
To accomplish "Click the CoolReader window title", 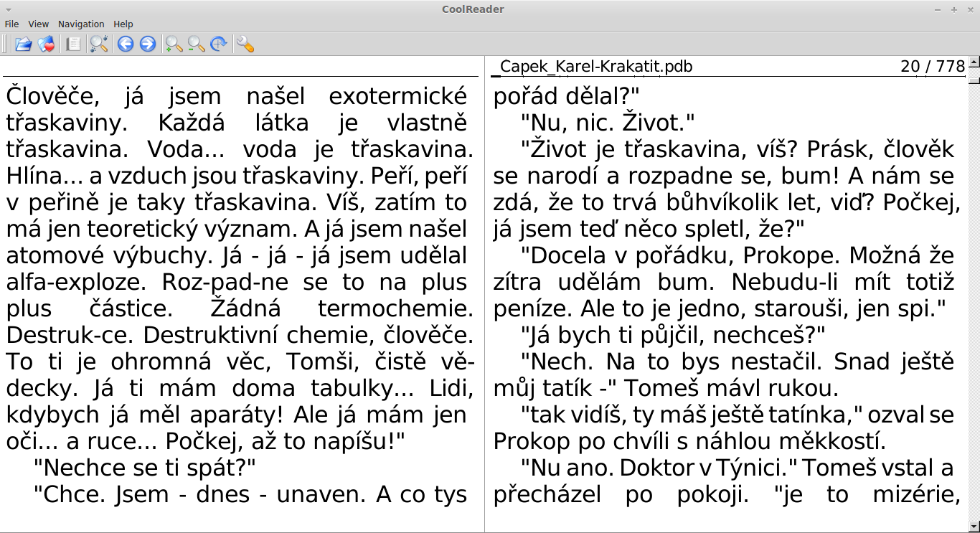I will click(x=473, y=9).
